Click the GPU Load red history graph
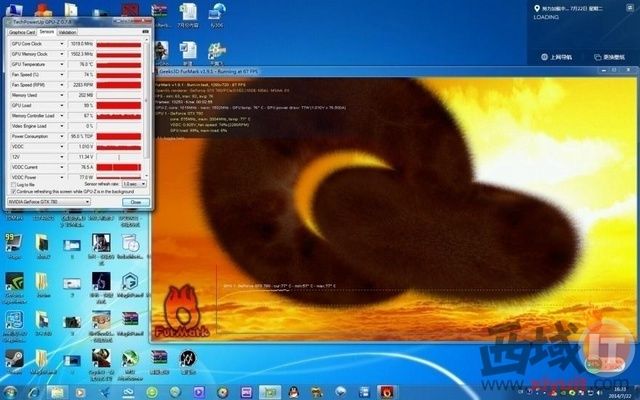 (x=119, y=105)
